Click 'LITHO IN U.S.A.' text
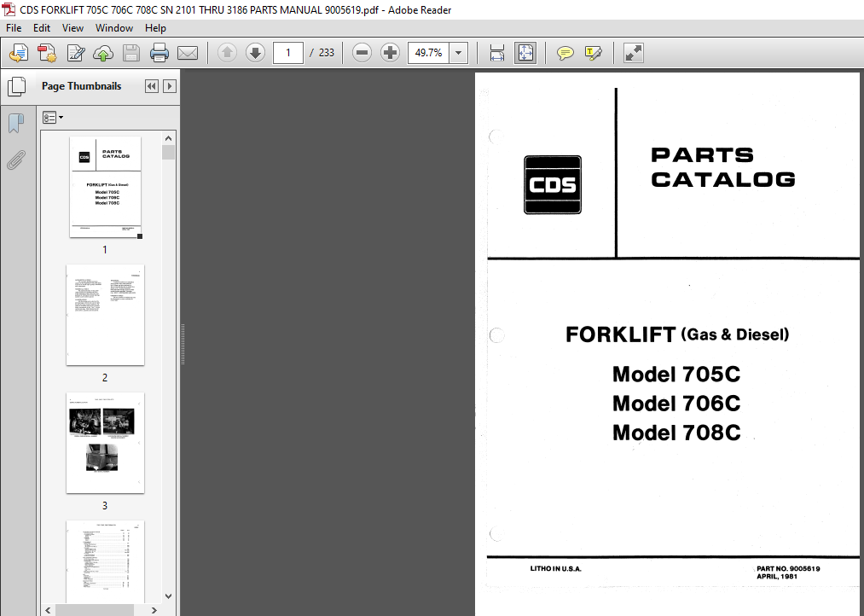 pyautogui.click(x=555, y=568)
